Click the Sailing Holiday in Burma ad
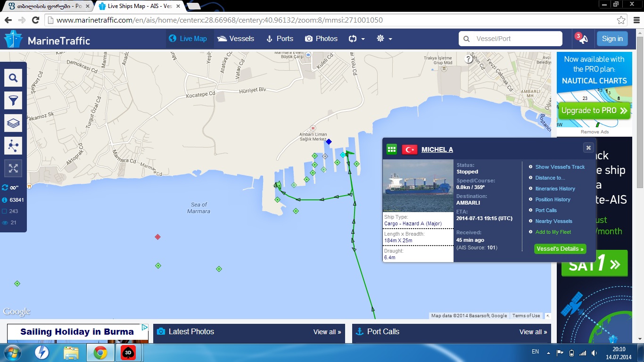 (x=77, y=333)
